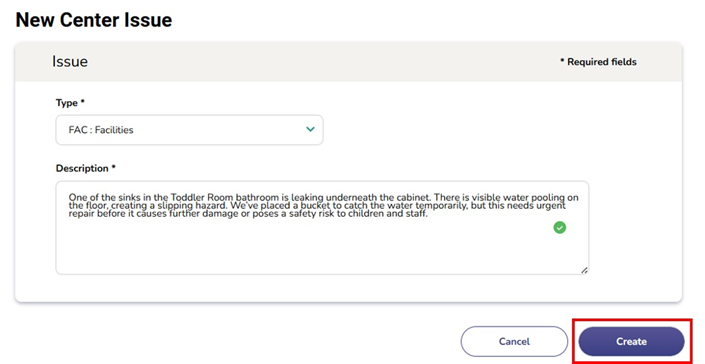Viewport: 705px width, 364px height.
Task: Focus the Description text area
Action: tap(322, 228)
